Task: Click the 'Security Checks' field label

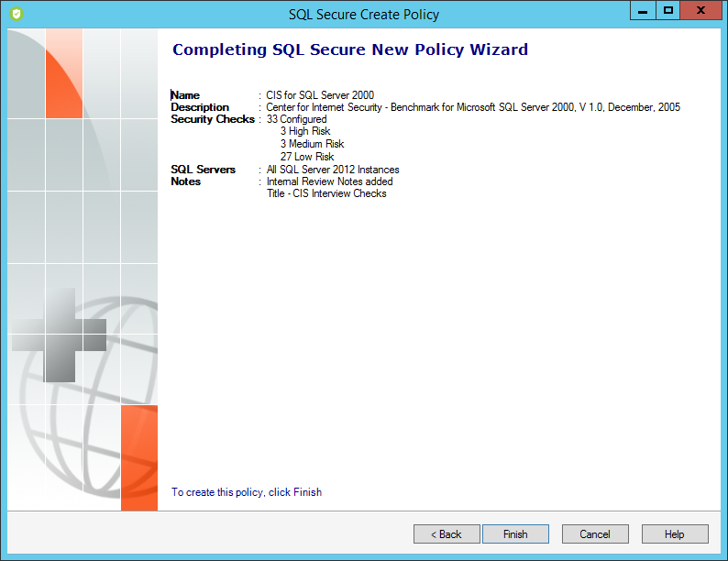Action: 213,119
